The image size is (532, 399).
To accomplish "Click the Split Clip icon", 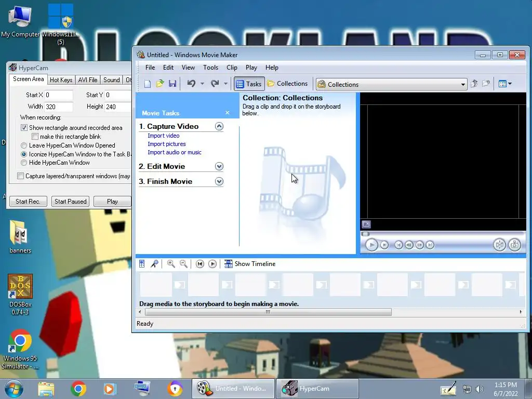I will pyautogui.click(x=499, y=245).
